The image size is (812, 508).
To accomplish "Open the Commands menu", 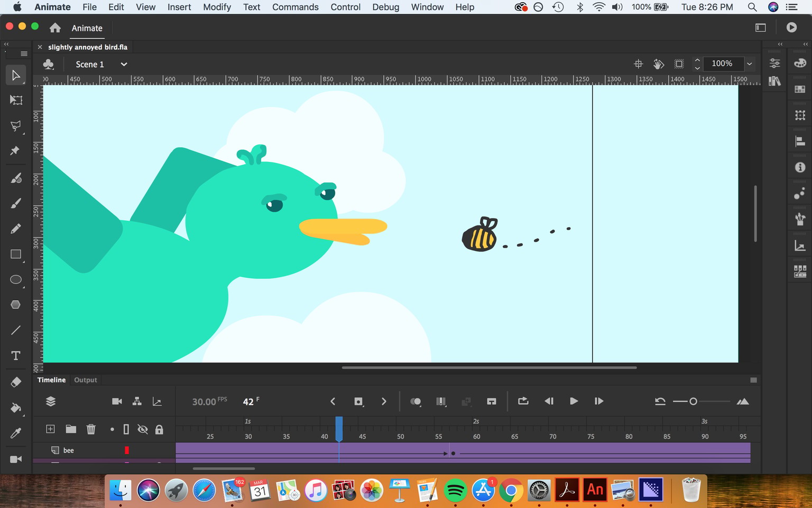I will [x=295, y=7].
